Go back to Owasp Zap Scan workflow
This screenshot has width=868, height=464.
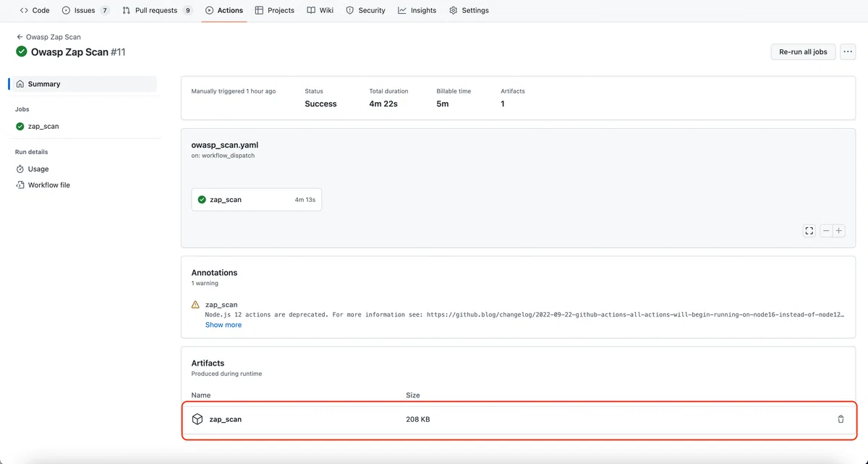tap(48, 37)
